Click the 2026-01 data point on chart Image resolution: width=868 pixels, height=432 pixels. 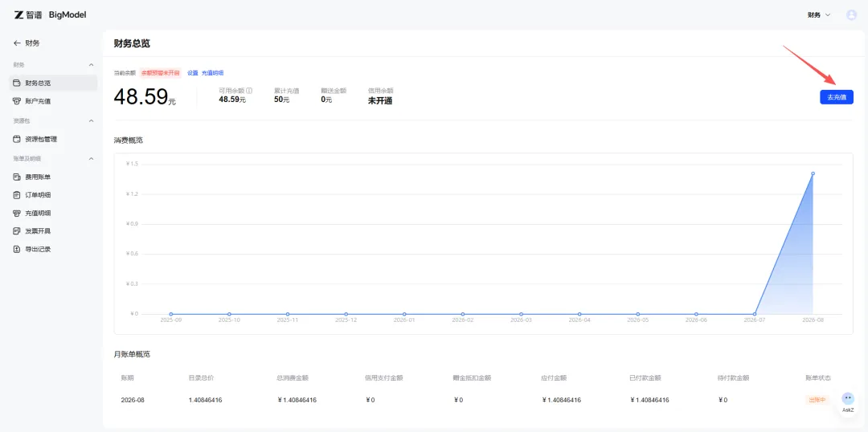point(404,314)
